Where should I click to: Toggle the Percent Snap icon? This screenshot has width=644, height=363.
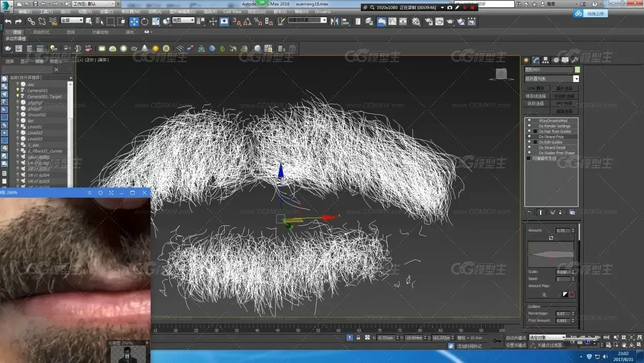pyautogui.click(x=258, y=21)
